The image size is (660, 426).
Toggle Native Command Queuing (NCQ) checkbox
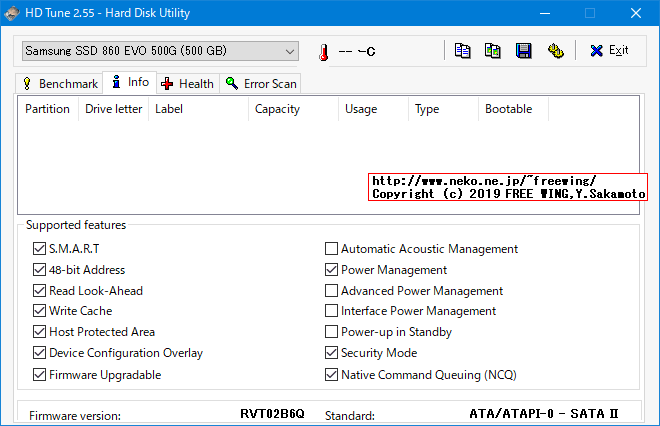point(332,375)
